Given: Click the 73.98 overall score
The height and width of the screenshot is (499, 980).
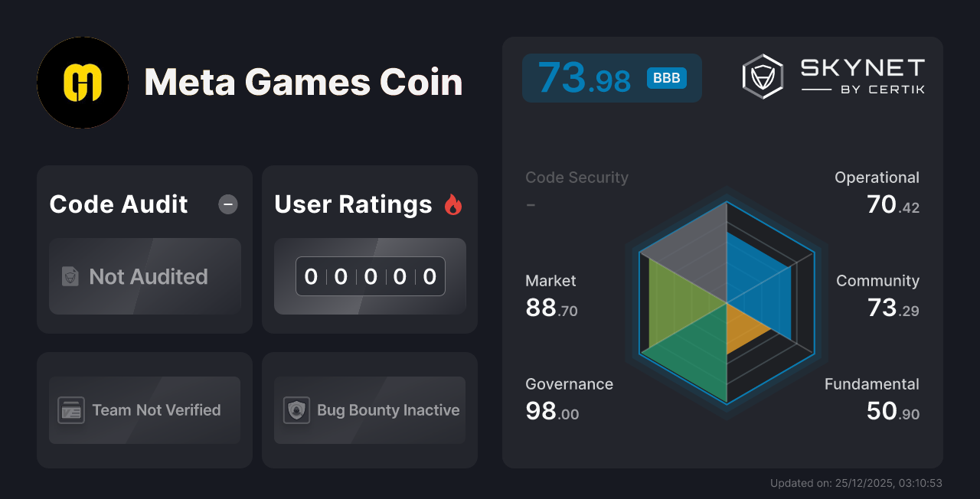Looking at the screenshot, I should 584,77.
